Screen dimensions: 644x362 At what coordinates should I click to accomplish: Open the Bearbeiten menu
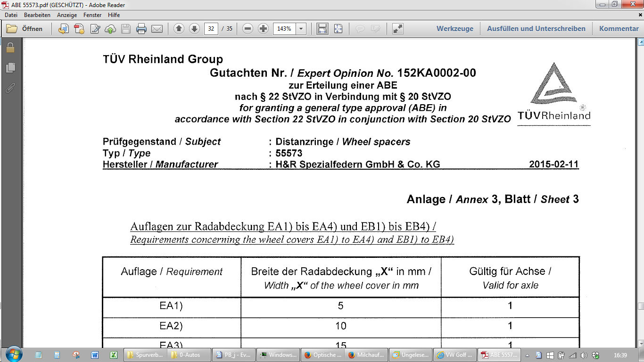tap(37, 15)
